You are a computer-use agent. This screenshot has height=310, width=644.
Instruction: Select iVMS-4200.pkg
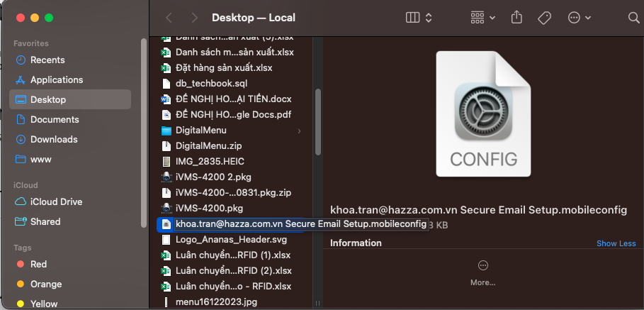pos(231,208)
